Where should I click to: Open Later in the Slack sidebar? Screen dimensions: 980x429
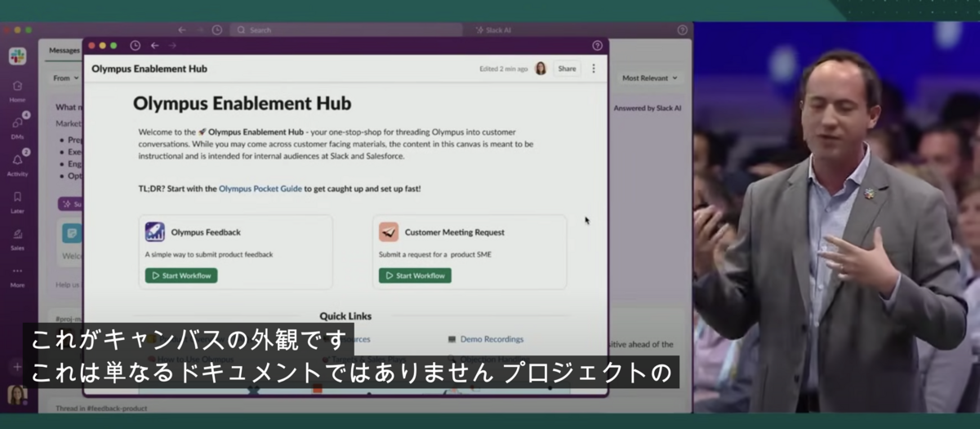[17, 201]
